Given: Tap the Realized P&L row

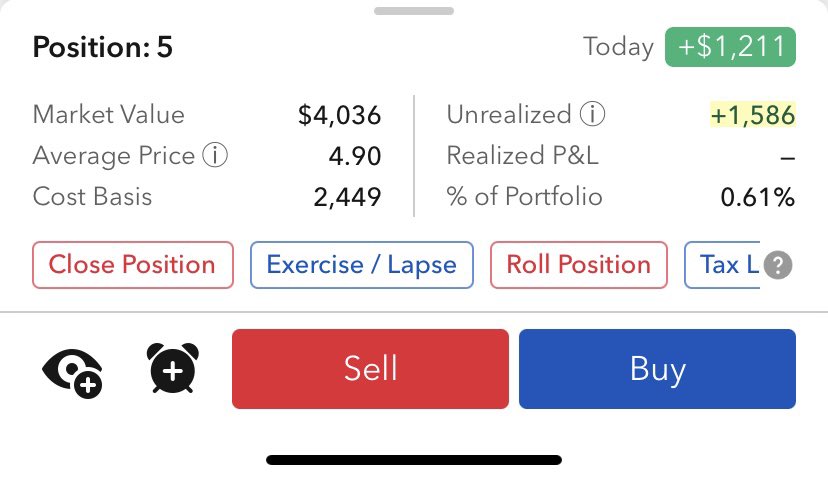Looking at the screenshot, I should pos(620,156).
